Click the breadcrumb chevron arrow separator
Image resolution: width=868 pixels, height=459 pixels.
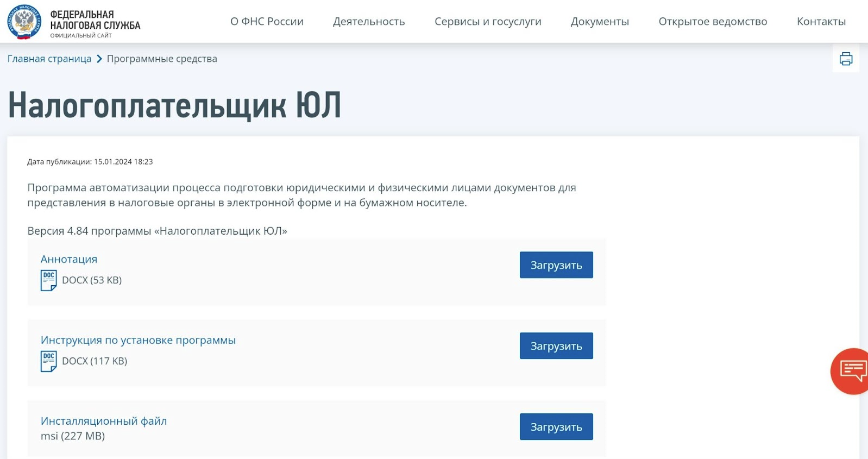99,59
